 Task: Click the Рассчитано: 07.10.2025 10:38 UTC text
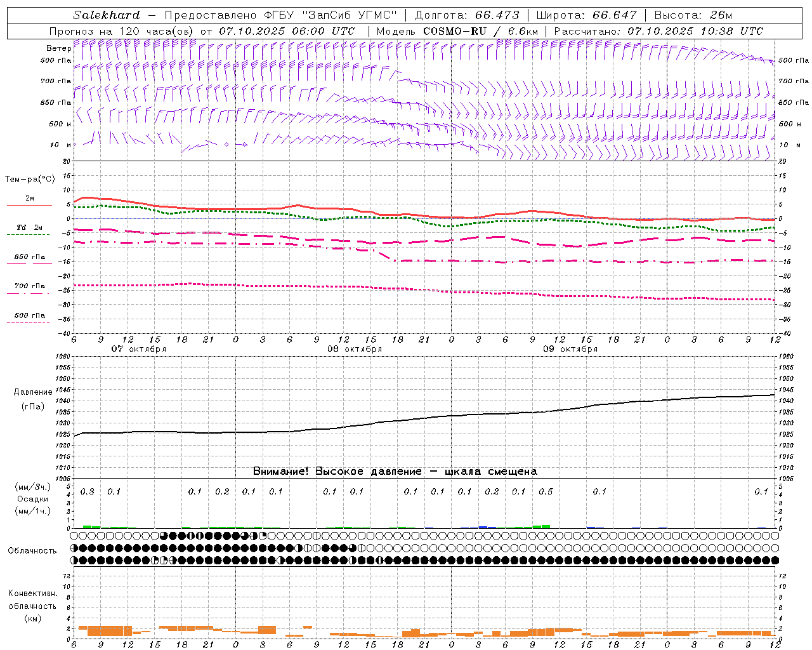pyautogui.click(x=658, y=31)
